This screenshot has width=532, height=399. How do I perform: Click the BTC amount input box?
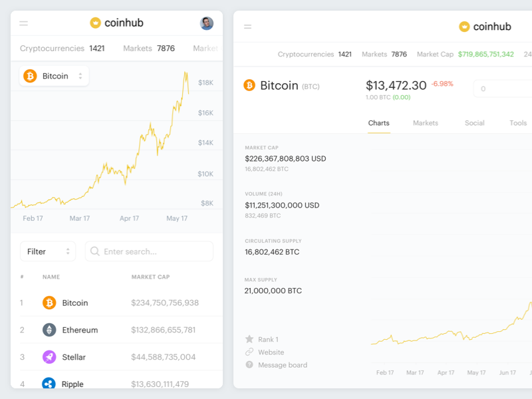[x=503, y=89]
